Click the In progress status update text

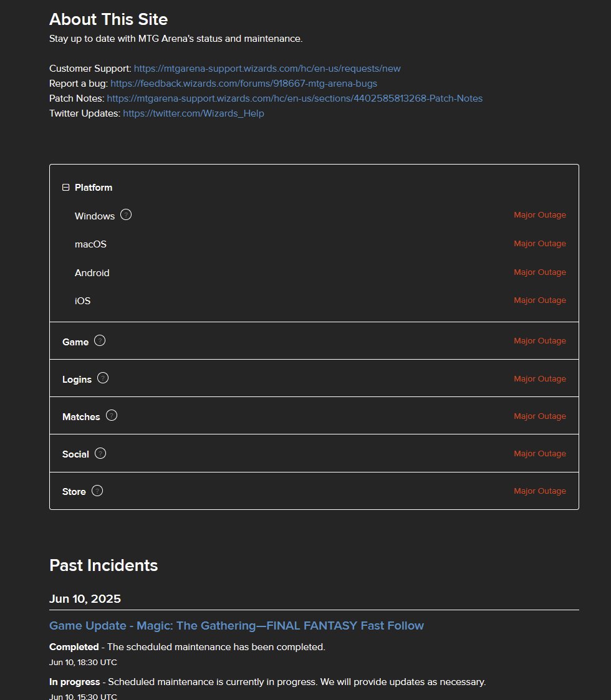[267, 682]
